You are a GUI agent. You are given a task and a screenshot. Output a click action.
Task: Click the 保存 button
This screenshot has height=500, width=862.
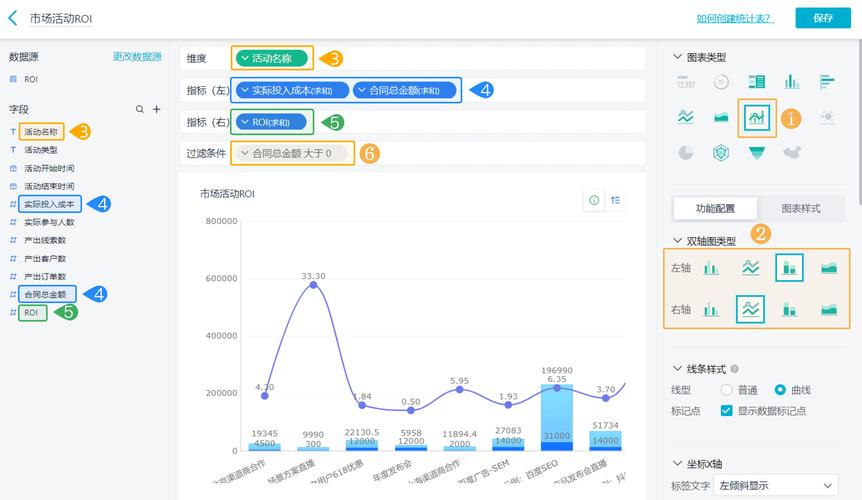tap(823, 18)
